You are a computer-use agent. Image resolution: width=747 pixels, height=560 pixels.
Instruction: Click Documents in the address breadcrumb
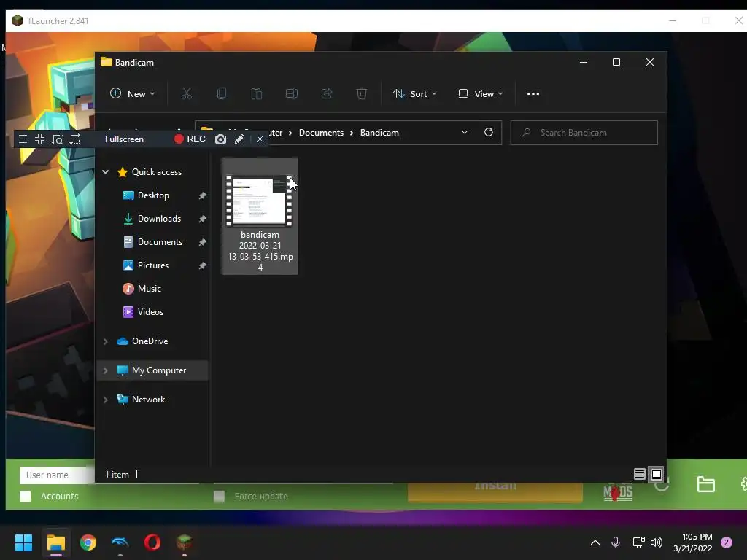[x=321, y=133]
